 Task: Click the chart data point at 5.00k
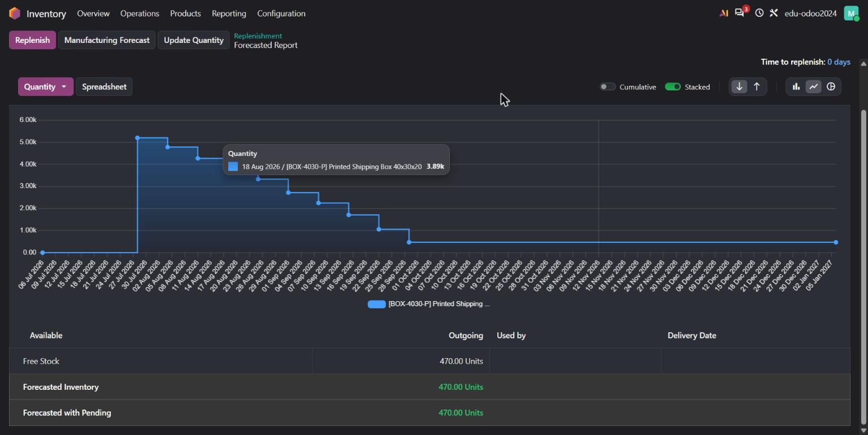tap(137, 138)
